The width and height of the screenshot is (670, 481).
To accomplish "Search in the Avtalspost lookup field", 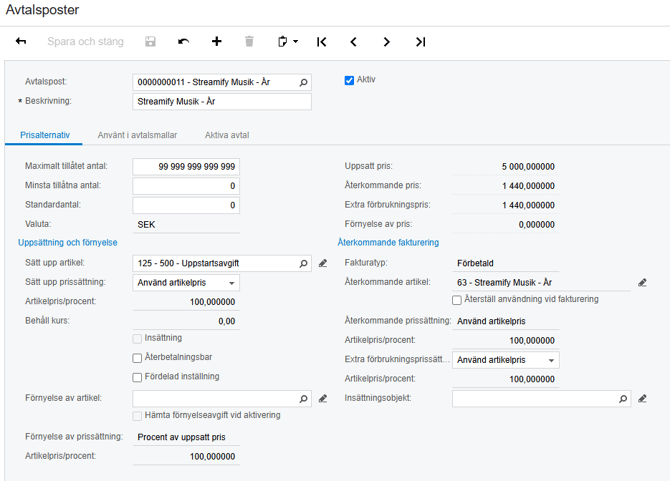I will 303,82.
